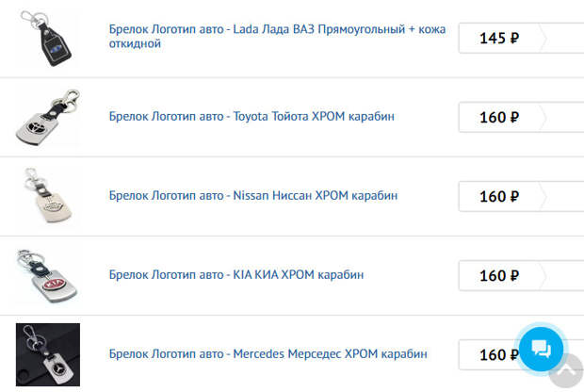Viewport: 584px width, 392px height.
Task: Click the KIA keychain 160 ₽ price
Action: 498,276
